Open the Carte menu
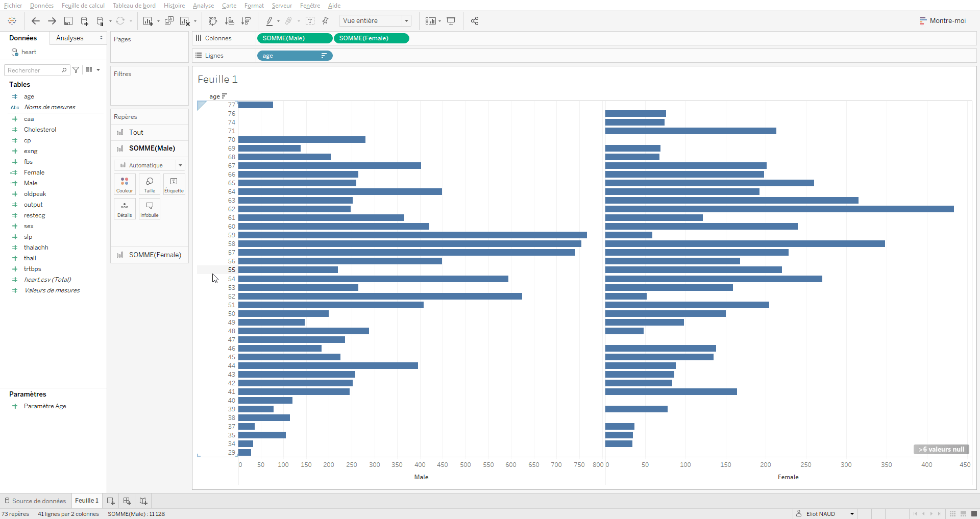 click(229, 6)
